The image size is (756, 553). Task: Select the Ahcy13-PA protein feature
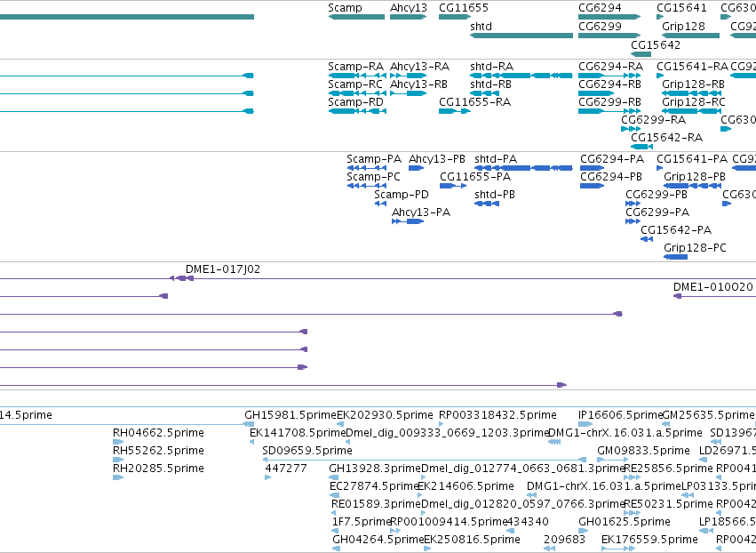click(408, 221)
